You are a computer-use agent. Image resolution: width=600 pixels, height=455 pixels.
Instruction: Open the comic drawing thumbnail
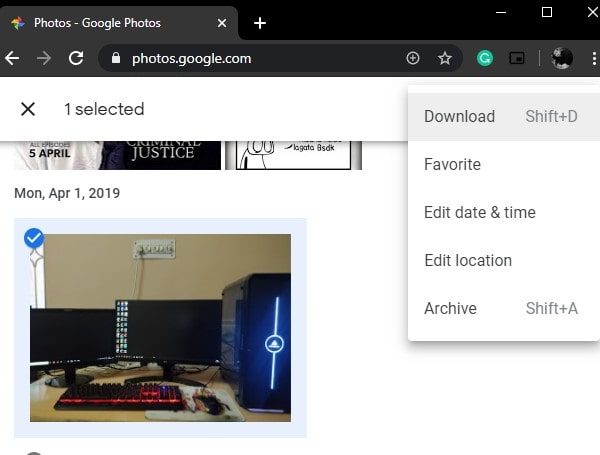pos(293,155)
